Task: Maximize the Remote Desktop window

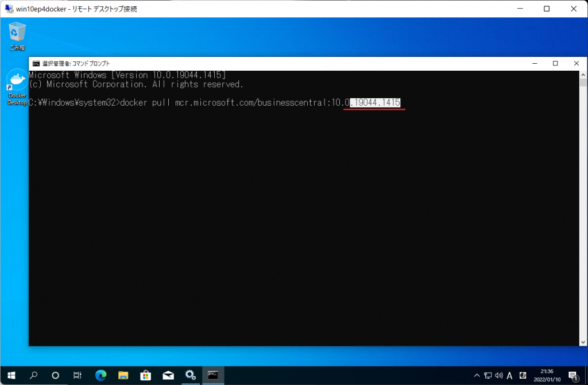Action: 547,9
